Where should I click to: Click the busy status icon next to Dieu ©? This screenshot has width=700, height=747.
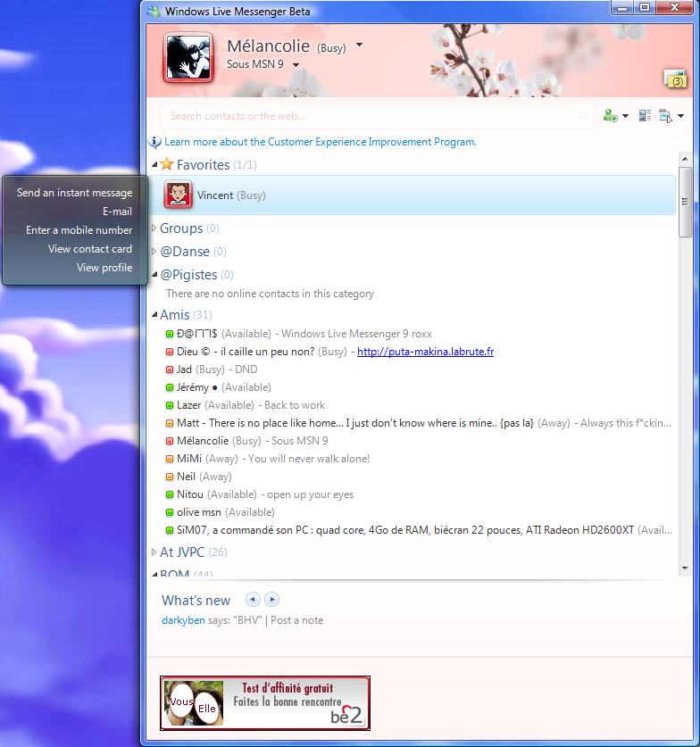(169, 352)
